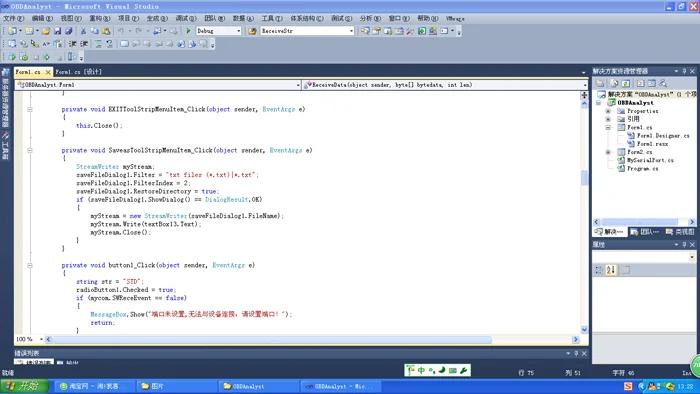Click the Cut scissors icon
The width and height of the screenshot is (700, 394).
tap(83, 31)
